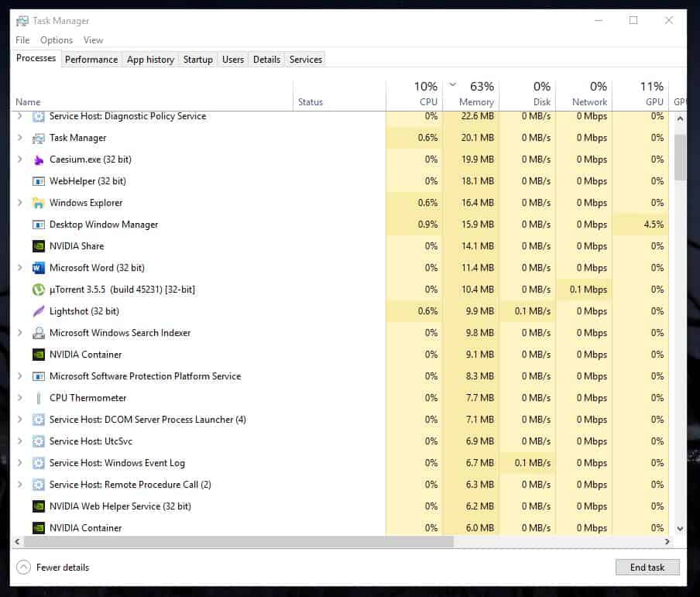Screen dimensions: 700x597
Task: Sort by the GPU column header
Action: 640,95
